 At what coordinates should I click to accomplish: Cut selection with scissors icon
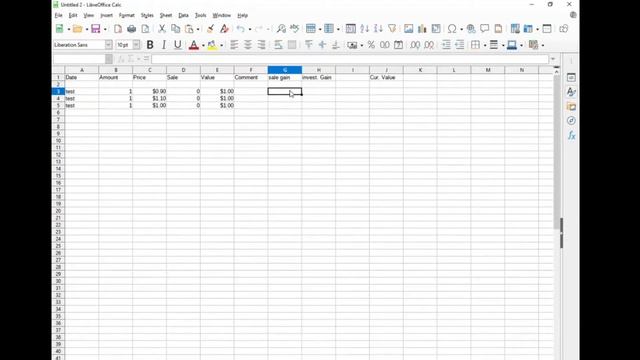click(x=162, y=29)
